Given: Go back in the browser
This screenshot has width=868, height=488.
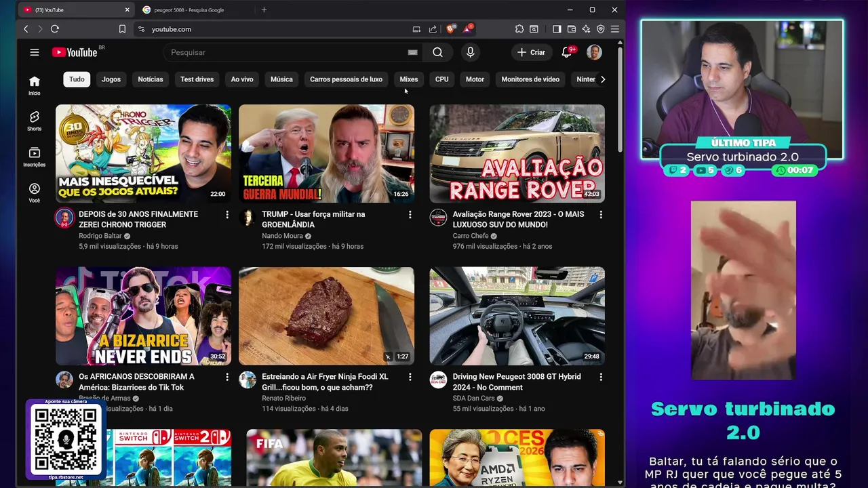Looking at the screenshot, I should tap(26, 29).
